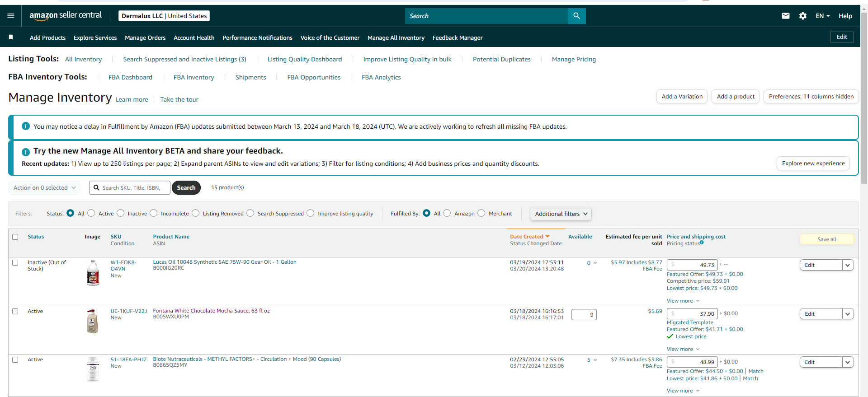Click the Lucas Oil price field
The image size is (868, 397).
pos(692,265)
